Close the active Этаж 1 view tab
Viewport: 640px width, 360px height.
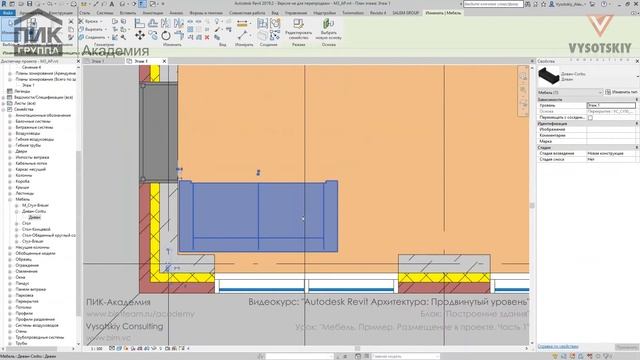point(164,61)
